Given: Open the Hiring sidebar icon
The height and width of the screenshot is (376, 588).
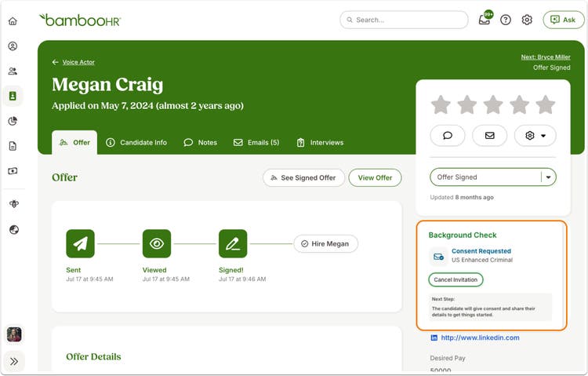Looking at the screenshot, I should (x=13, y=97).
